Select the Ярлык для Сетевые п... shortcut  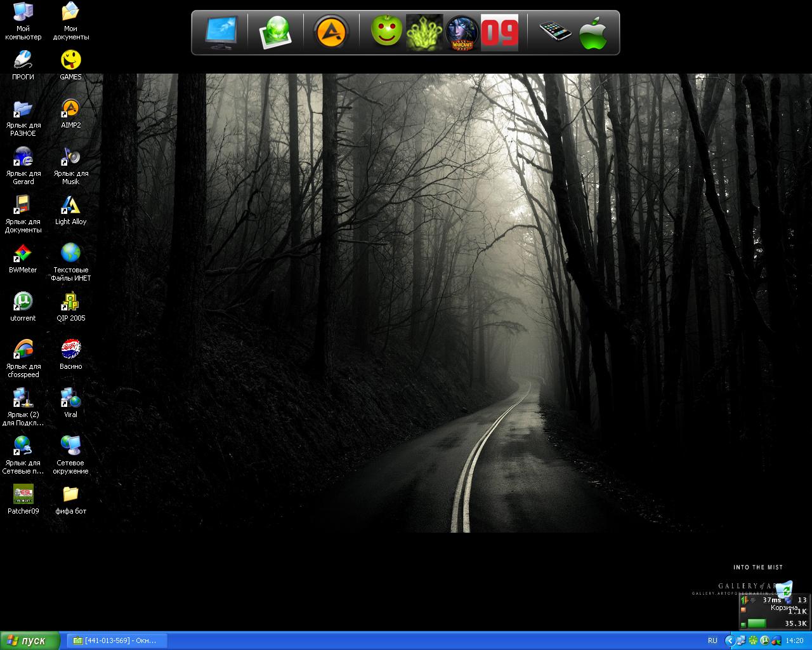coord(23,456)
